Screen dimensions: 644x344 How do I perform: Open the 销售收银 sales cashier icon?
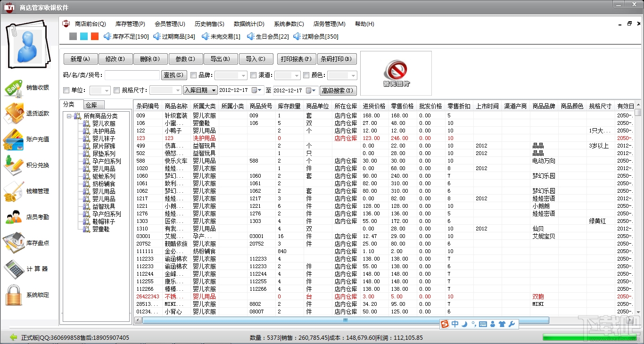click(x=14, y=88)
